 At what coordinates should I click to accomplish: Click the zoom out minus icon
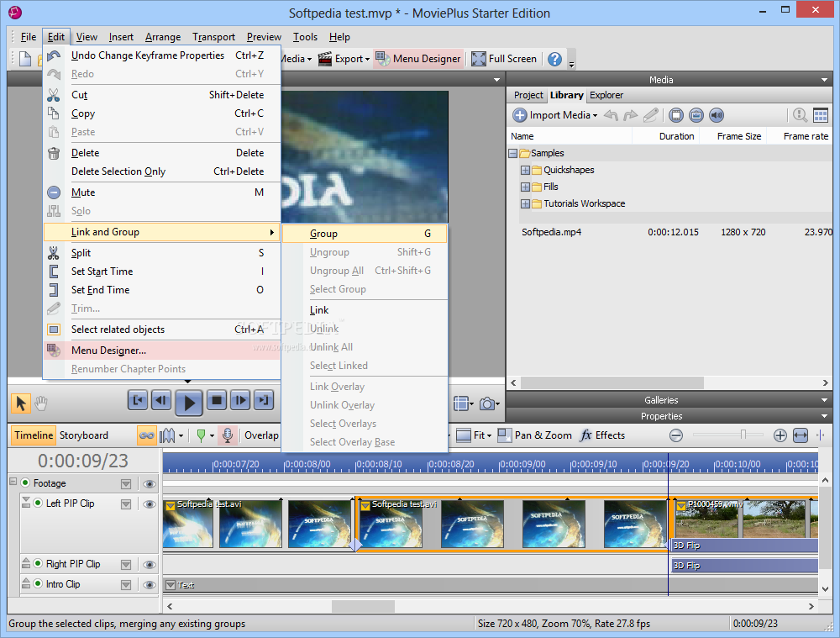(x=676, y=435)
